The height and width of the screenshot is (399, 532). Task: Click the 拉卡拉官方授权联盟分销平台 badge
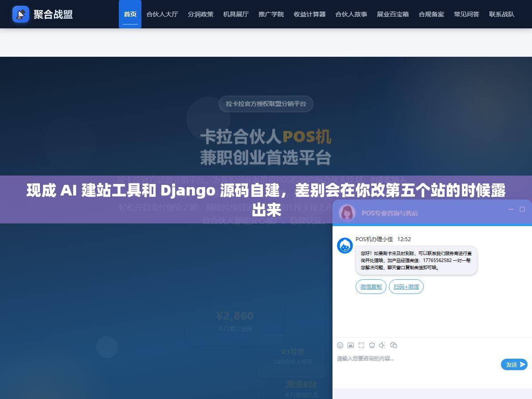pyautogui.click(x=266, y=104)
